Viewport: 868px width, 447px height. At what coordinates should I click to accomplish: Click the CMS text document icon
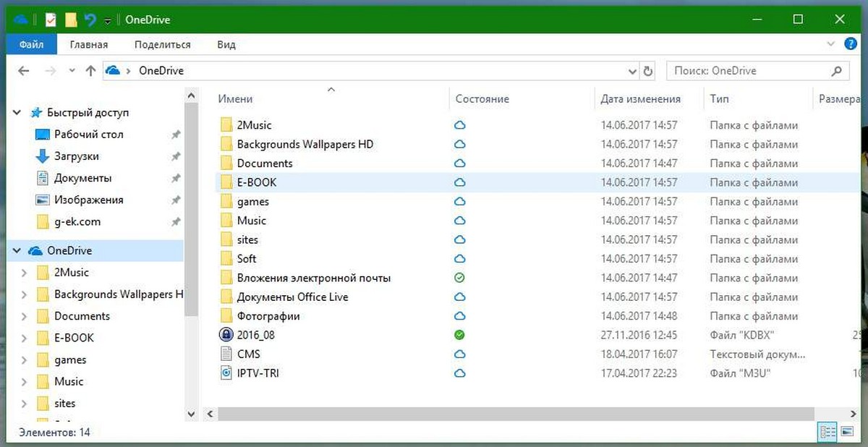coord(226,354)
